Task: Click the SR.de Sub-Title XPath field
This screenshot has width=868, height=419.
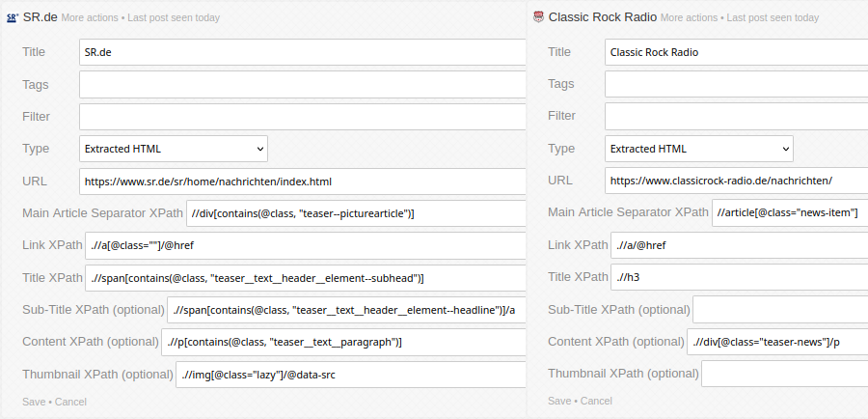Action: [346, 310]
